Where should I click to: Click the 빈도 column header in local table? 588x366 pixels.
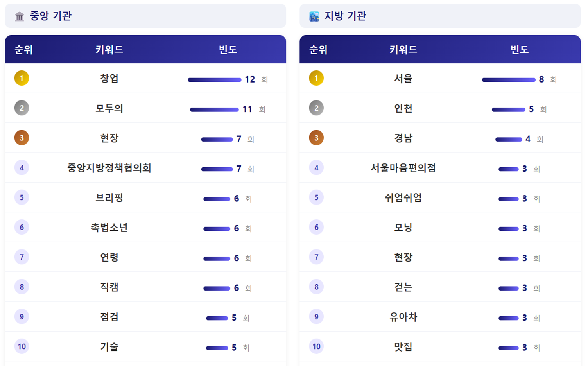coord(519,50)
